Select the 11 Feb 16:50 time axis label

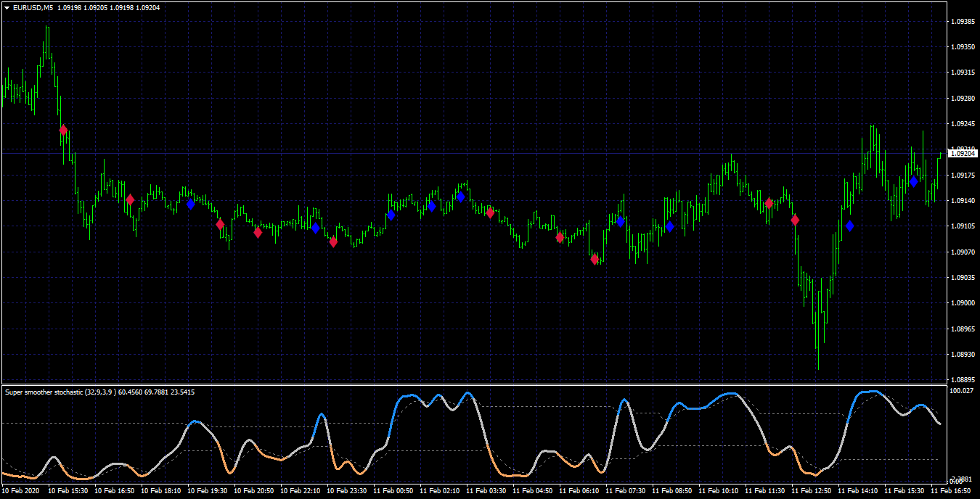tap(950, 491)
